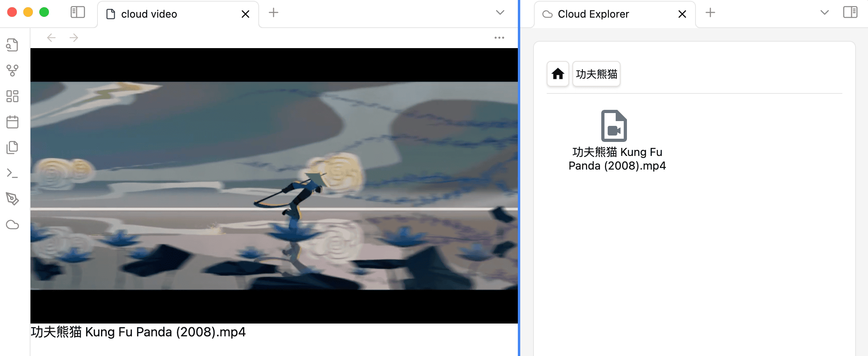Click the 功夫熊猫 breadcrumb button
The width and height of the screenshot is (868, 356).
click(x=596, y=74)
